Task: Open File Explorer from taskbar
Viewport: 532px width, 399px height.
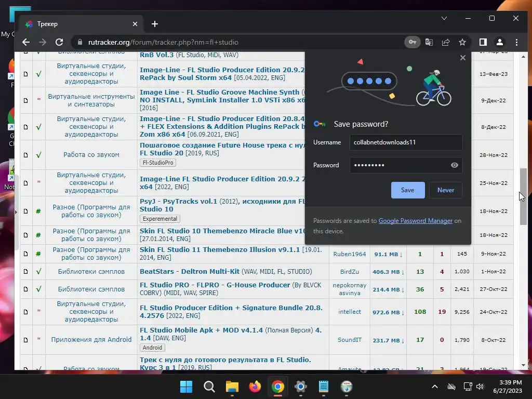Action: 232,387
